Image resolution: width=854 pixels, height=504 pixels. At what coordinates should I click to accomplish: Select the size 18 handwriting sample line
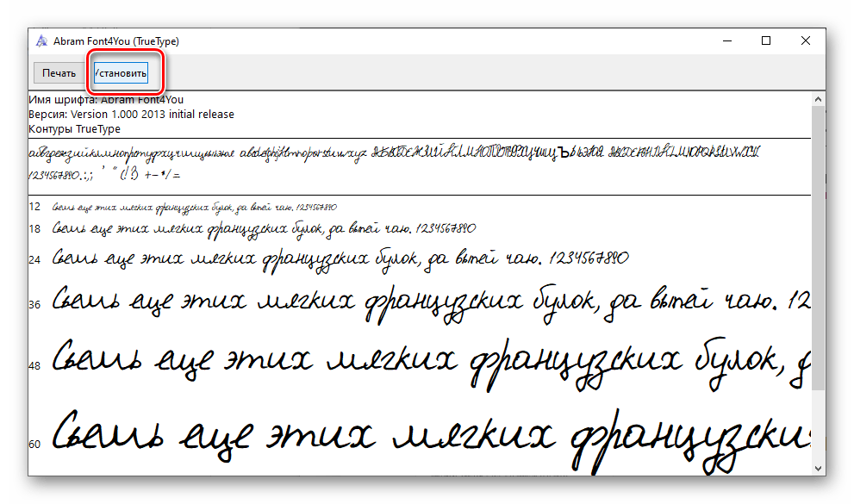pyautogui.click(x=264, y=229)
